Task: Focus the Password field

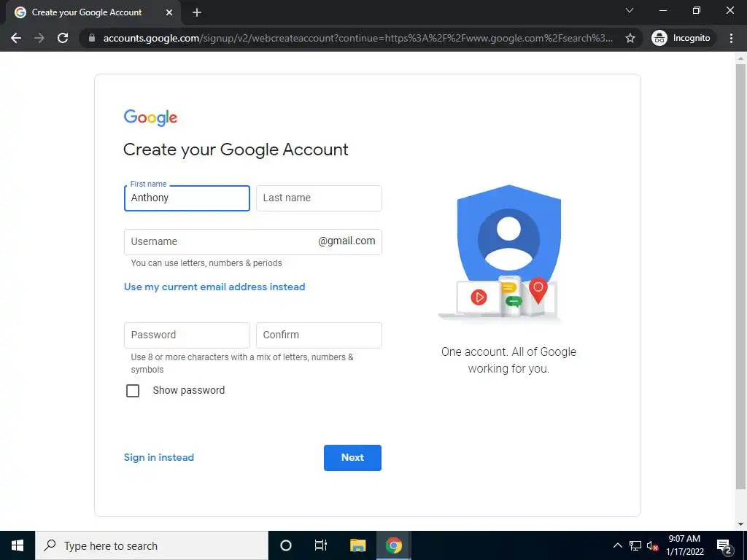Action: pyautogui.click(x=187, y=335)
